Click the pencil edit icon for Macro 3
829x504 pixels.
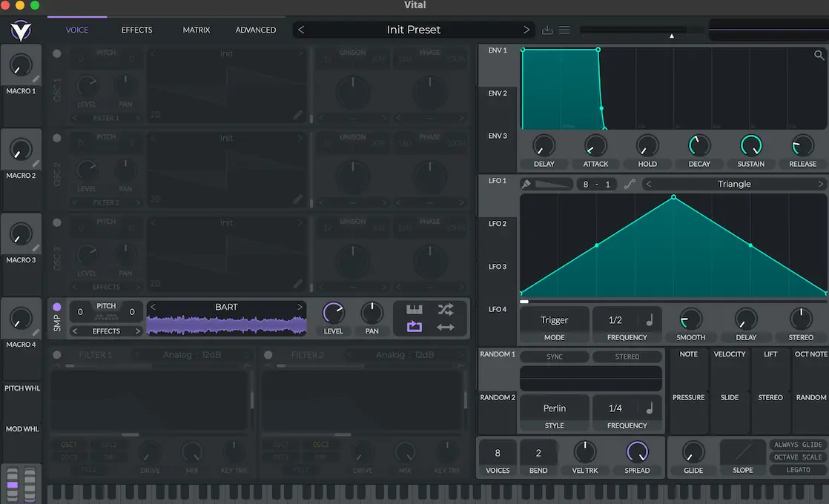tap(36, 248)
